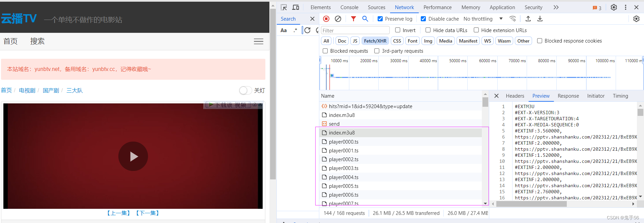Open the 搜索 navigation link
Image resolution: width=644 pixels, height=223 pixels.
click(37, 41)
